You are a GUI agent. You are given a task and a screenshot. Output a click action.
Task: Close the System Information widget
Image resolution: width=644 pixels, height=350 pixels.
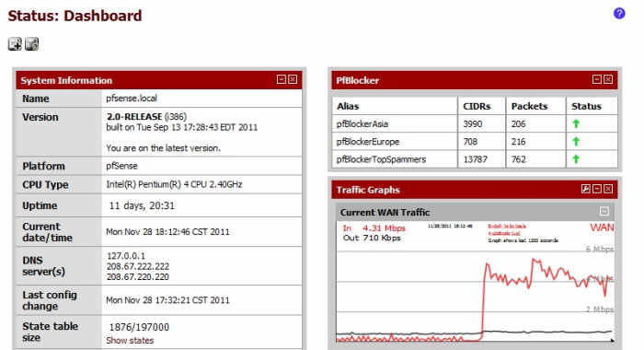click(293, 79)
